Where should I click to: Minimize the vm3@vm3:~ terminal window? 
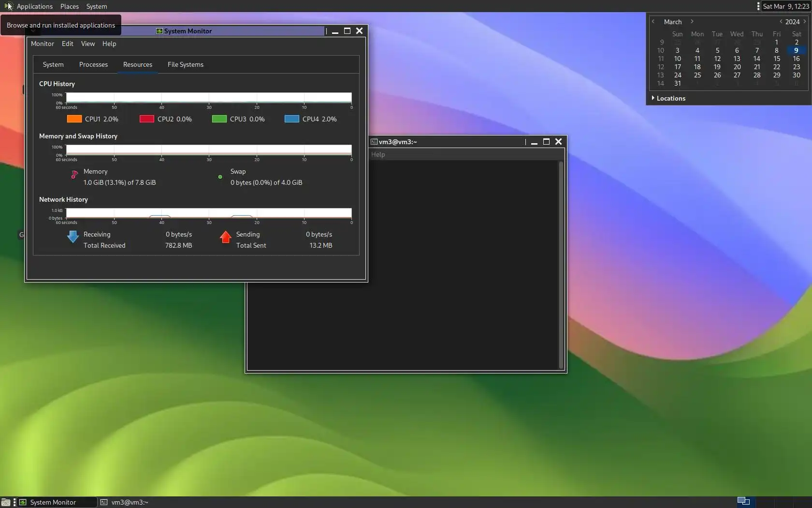534,142
